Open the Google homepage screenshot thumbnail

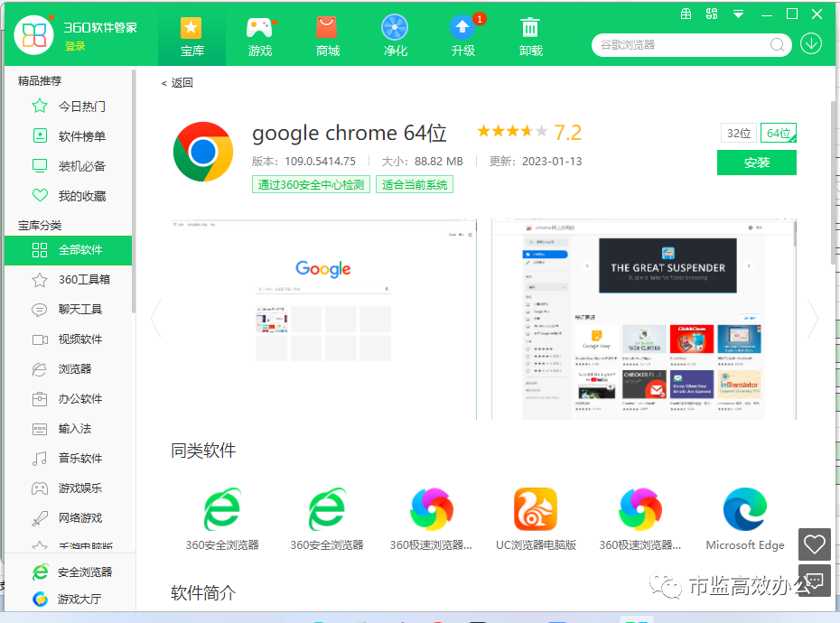(x=323, y=320)
